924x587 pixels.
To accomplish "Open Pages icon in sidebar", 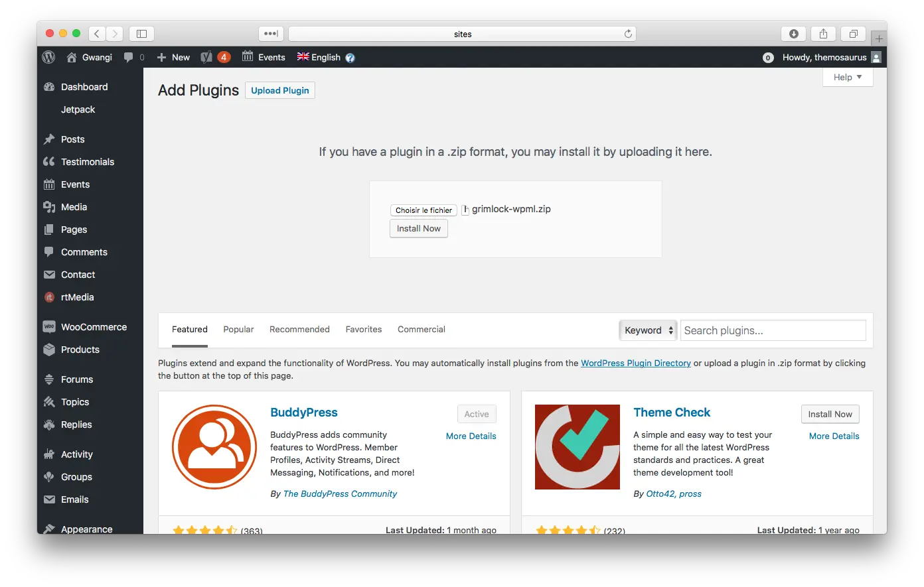I will [49, 229].
